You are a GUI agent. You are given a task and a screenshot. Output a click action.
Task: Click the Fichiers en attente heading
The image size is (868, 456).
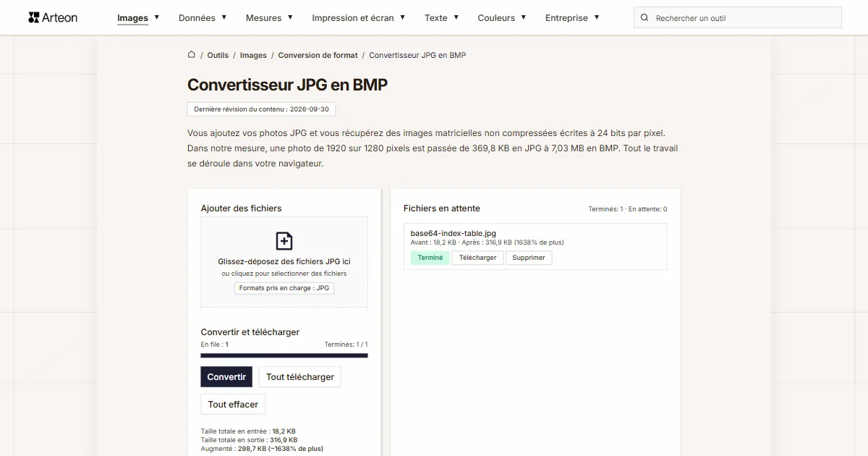coord(442,208)
